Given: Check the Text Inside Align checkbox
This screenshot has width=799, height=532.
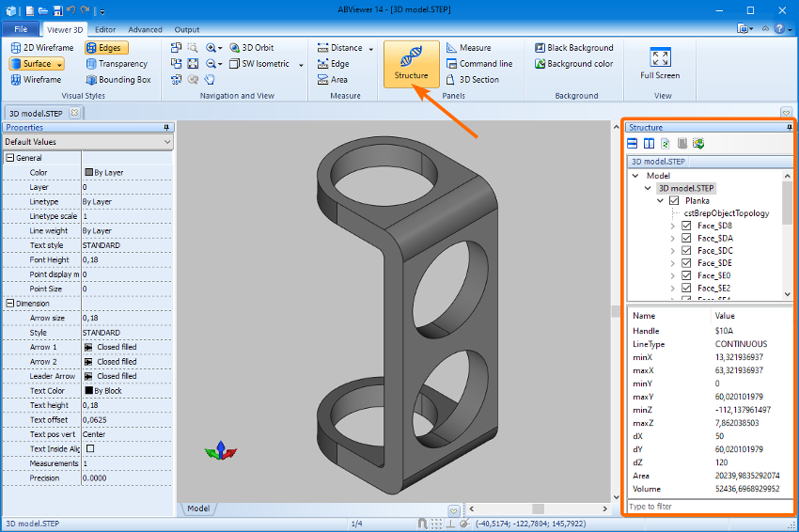Looking at the screenshot, I should click(x=90, y=448).
